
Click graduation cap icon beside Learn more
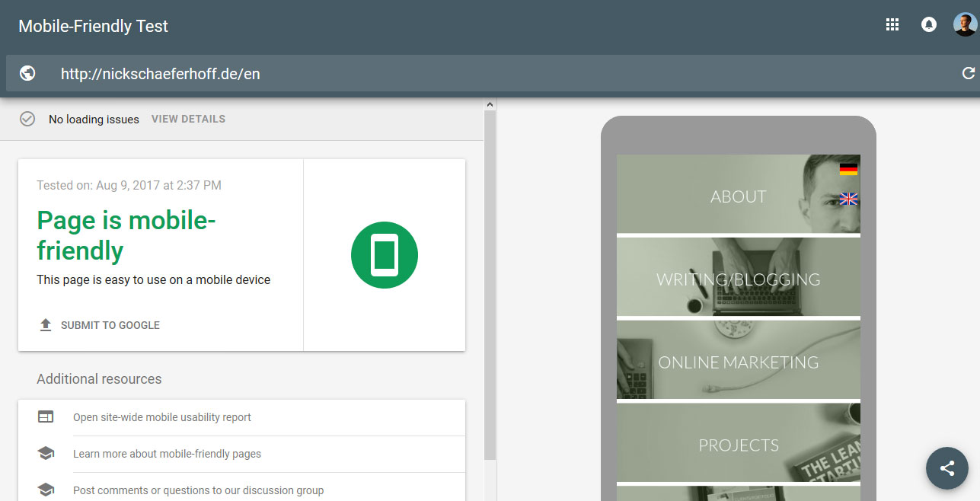(46, 454)
